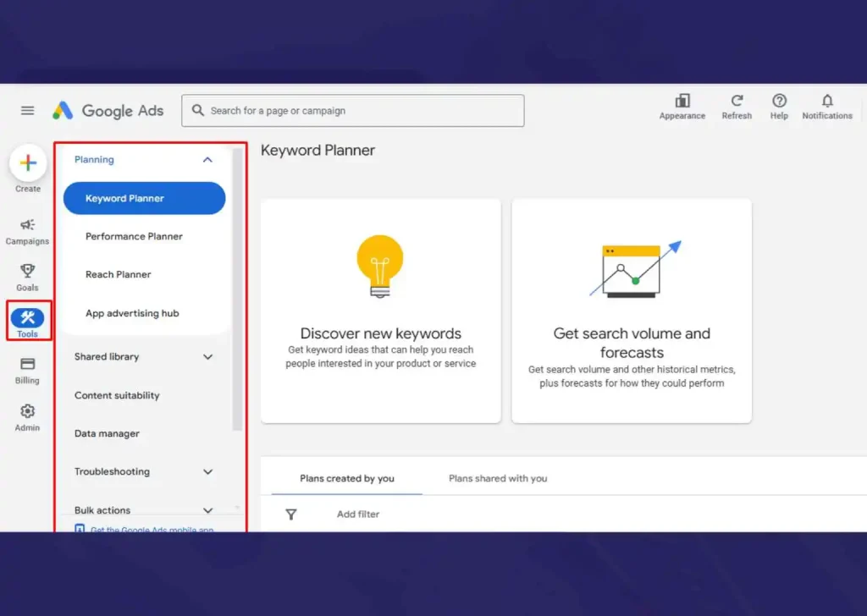Click the search magnifier icon
This screenshot has width=867, height=616.
tap(197, 111)
